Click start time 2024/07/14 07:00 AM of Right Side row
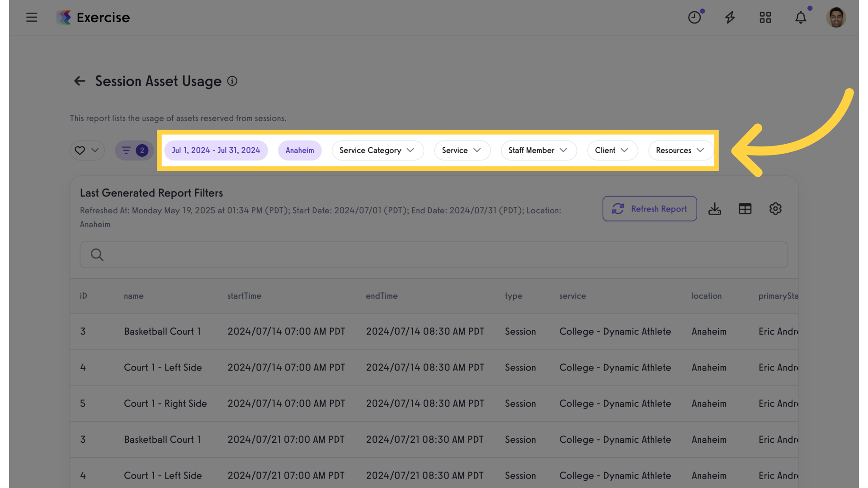The height and width of the screenshot is (488, 868). coord(286,404)
